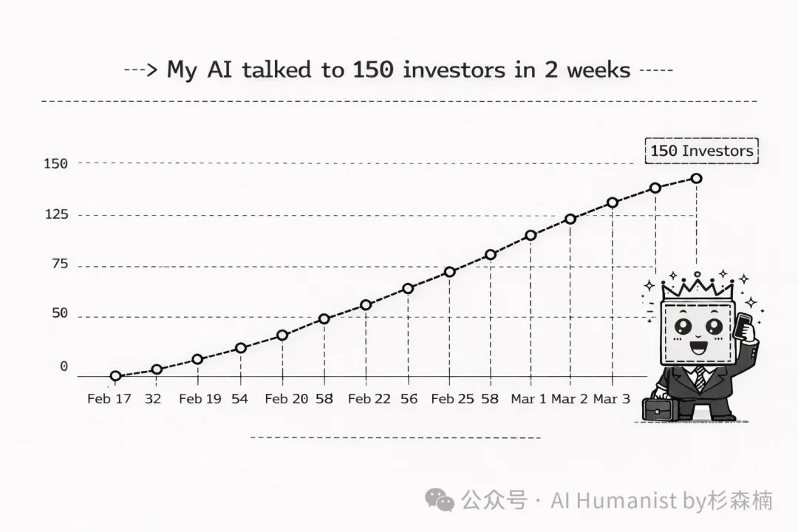Click the robot's necktie
This screenshot has height=532, width=798.
coord(699,378)
